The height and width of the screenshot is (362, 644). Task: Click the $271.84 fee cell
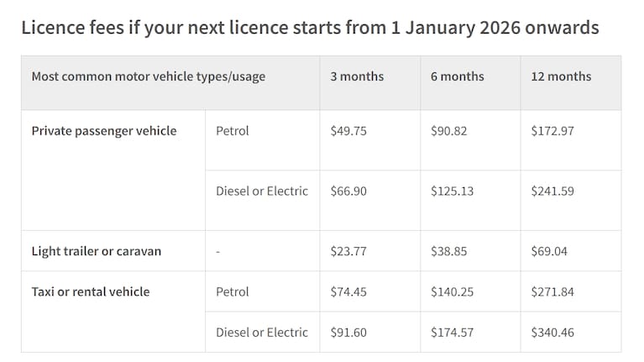(x=552, y=292)
